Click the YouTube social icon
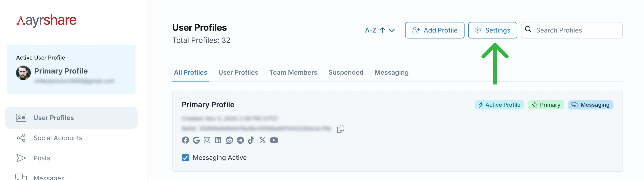Image resolution: width=644 pixels, height=180 pixels. pyautogui.click(x=274, y=140)
